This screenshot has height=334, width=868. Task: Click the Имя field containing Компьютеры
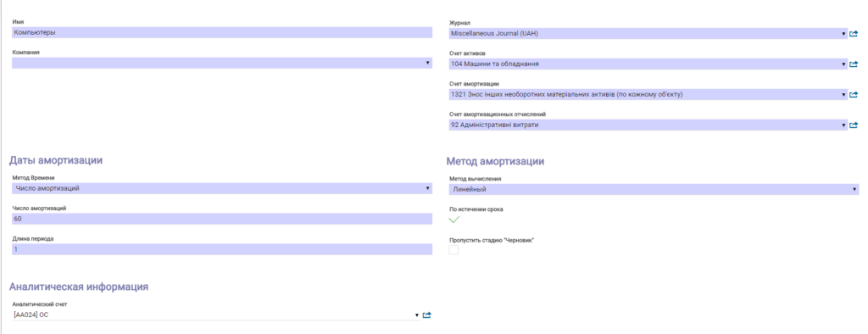(x=222, y=33)
